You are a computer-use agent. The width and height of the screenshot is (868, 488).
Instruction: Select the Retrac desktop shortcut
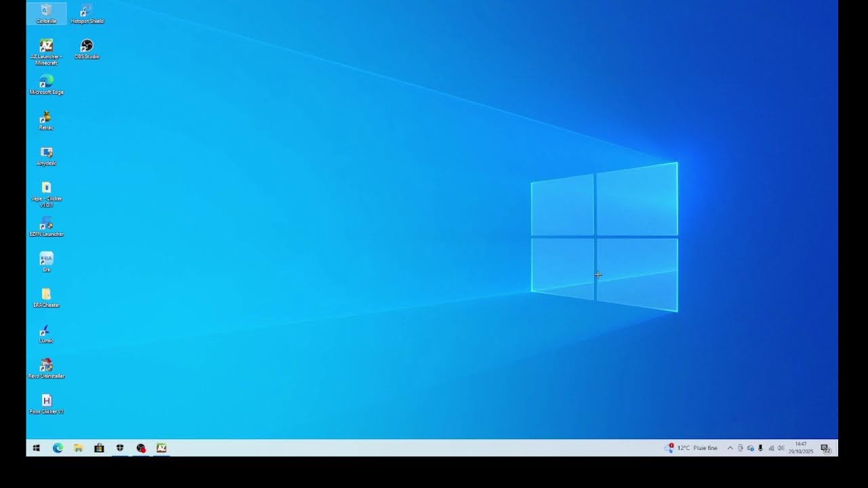46,121
